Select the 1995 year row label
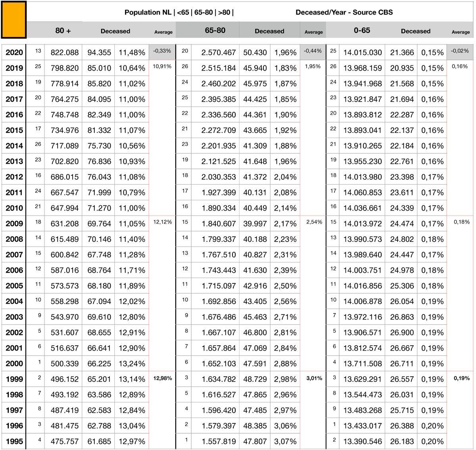The image size is (476, 450). pos(14,441)
